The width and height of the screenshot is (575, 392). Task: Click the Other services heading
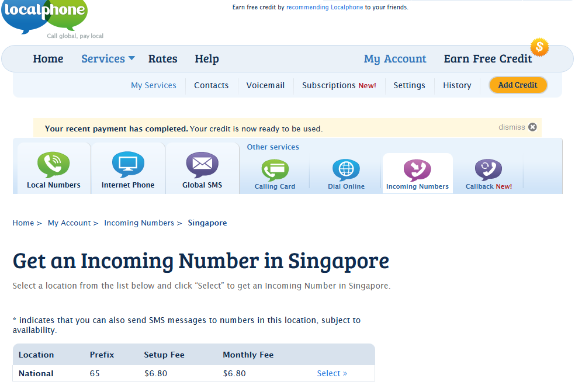pyautogui.click(x=273, y=147)
